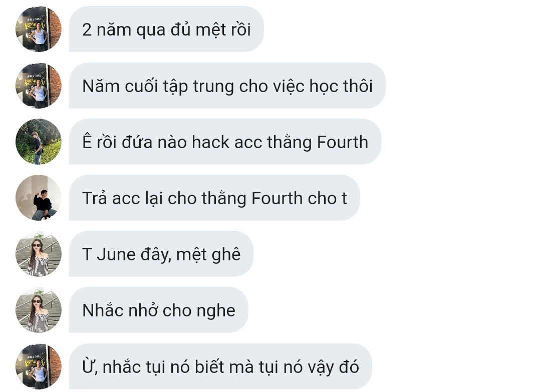Open avatar beside "2 năm qua đủ mệt rồi"
The width and height of the screenshot is (541, 392).
pos(38,30)
